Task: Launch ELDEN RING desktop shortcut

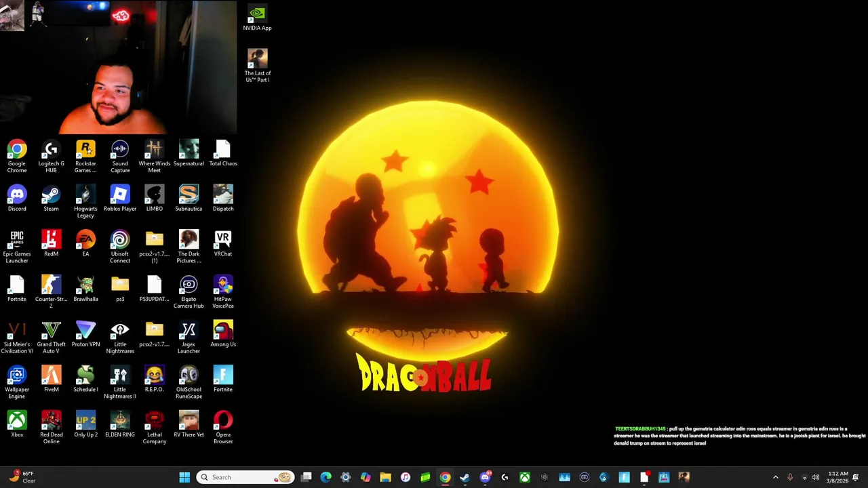Action: pyautogui.click(x=120, y=424)
